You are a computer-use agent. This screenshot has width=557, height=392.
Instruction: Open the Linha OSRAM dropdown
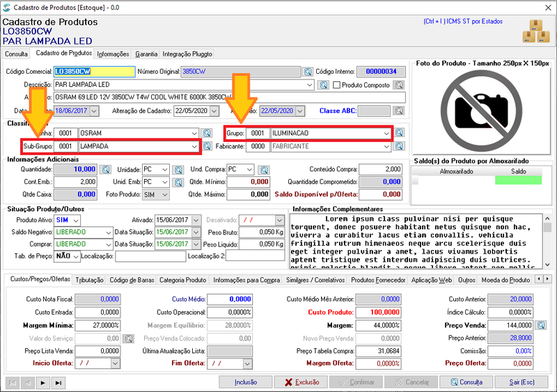(x=194, y=133)
